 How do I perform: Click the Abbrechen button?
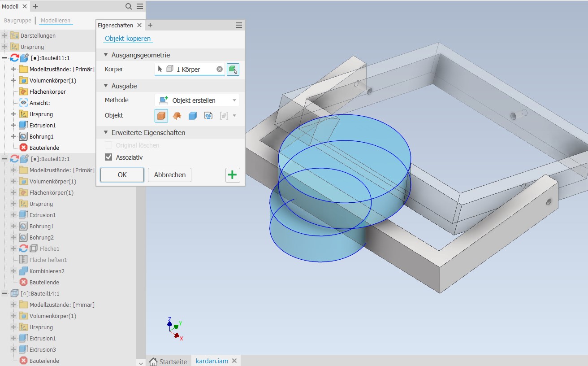pyautogui.click(x=169, y=175)
